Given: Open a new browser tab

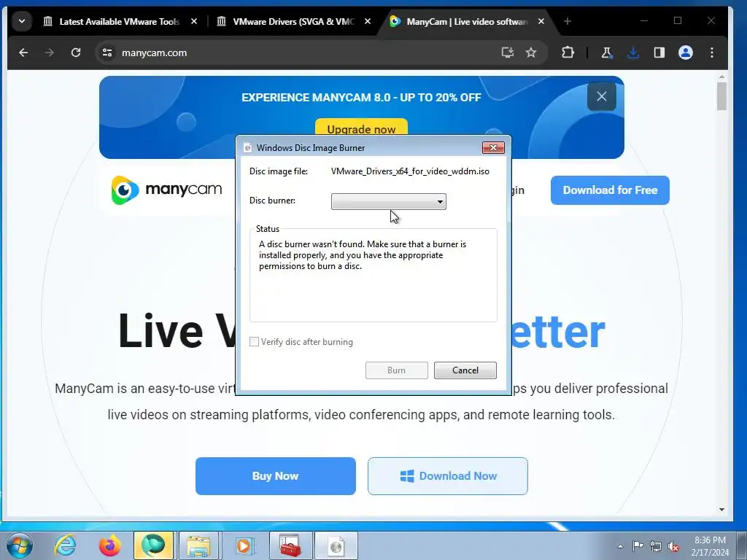Looking at the screenshot, I should click(x=567, y=21).
